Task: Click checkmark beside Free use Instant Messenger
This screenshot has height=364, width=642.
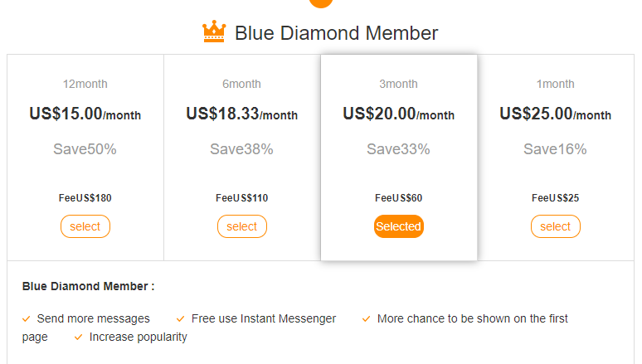Action: [180, 318]
